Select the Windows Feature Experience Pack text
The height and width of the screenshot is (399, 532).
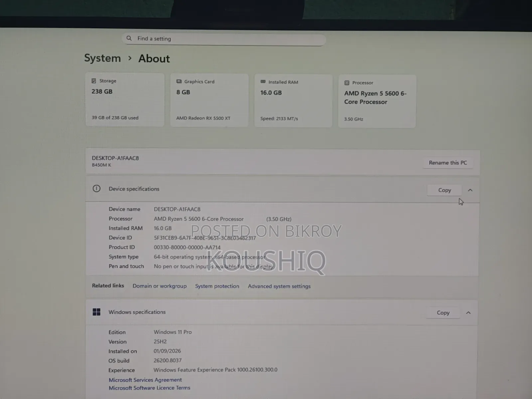tap(215, 370)
